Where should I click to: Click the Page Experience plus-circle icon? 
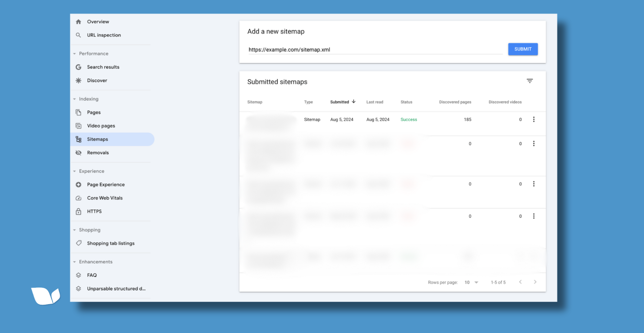[78, 185]
